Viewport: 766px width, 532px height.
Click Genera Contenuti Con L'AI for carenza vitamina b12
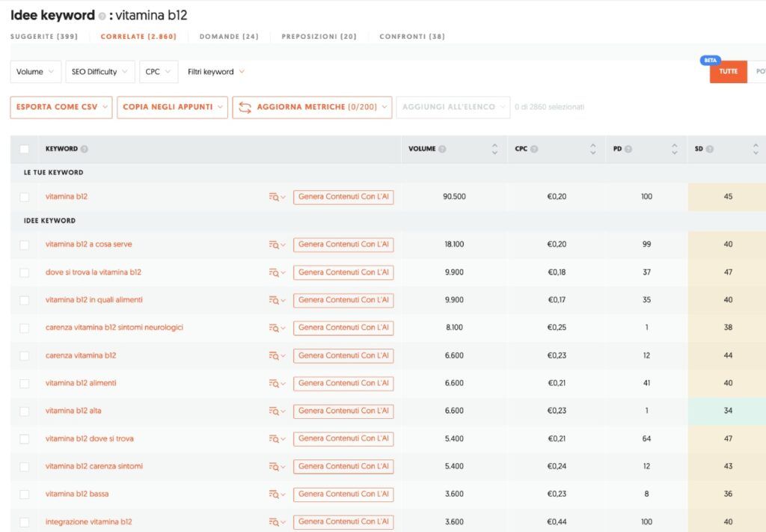click(x=343, y=355)
